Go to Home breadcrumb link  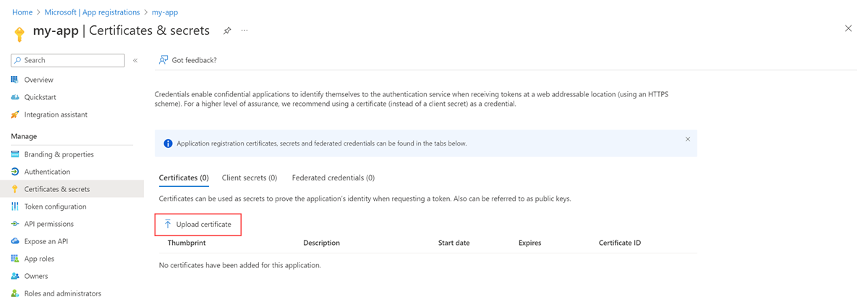point(22,12)
